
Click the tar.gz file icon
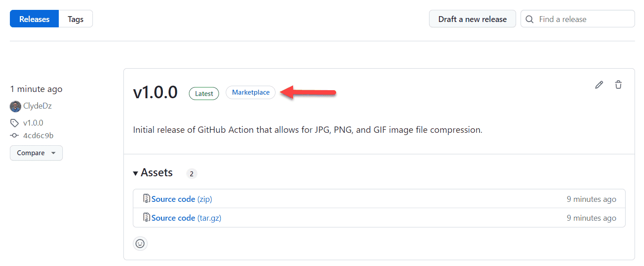point(146,218)
